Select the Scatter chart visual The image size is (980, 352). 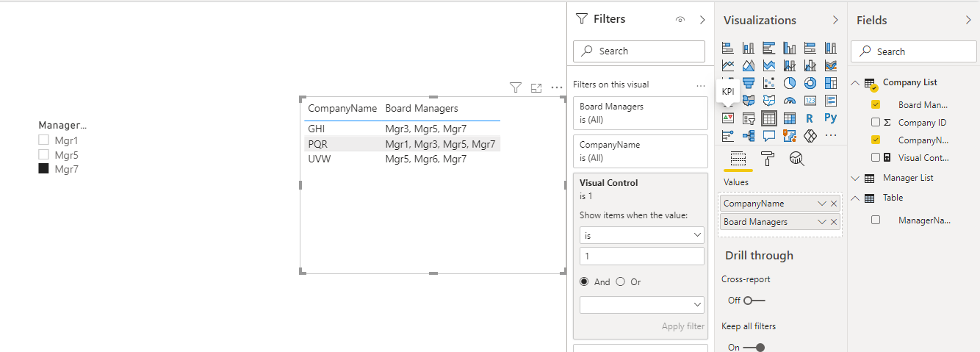click(x=769, y=83)
